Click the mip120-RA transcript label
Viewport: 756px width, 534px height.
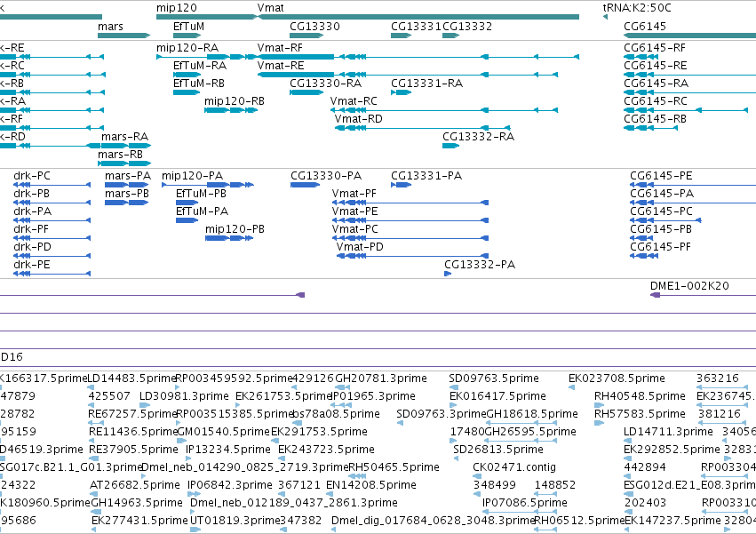tap(187, 48)
